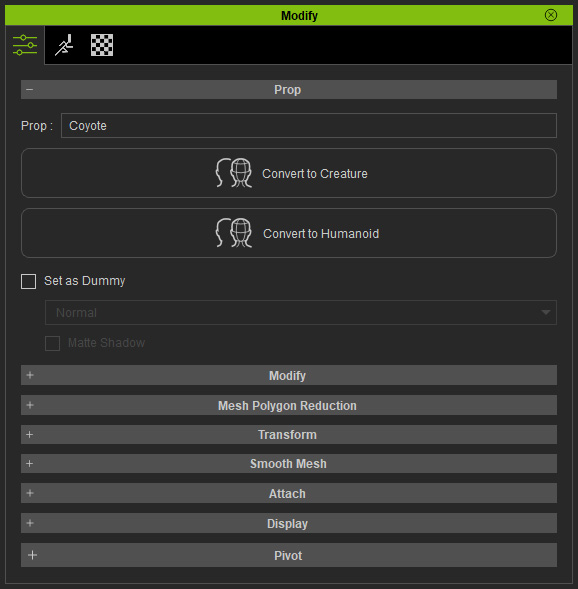Image resolution: width=578 pixels, height=589 pixels.
Task: Click the Convert to Creature button
Action: pos(289,173)
